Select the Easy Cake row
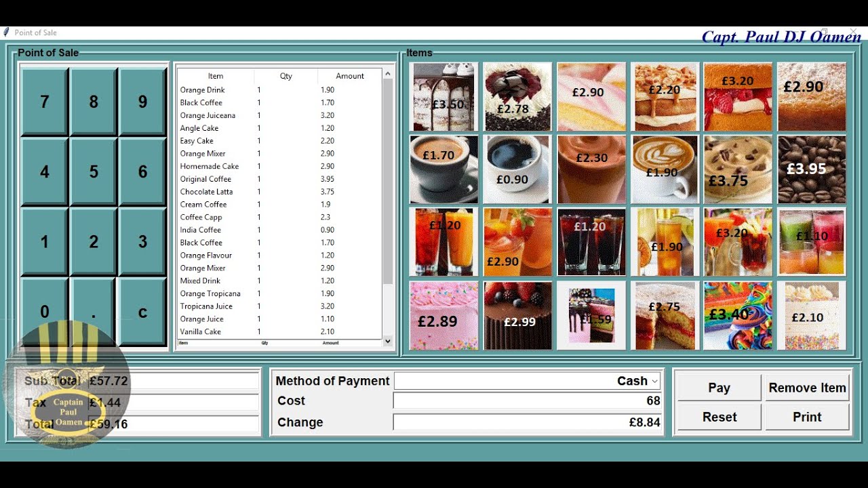The height and width of the screenshot is (488, 868). 279,141
